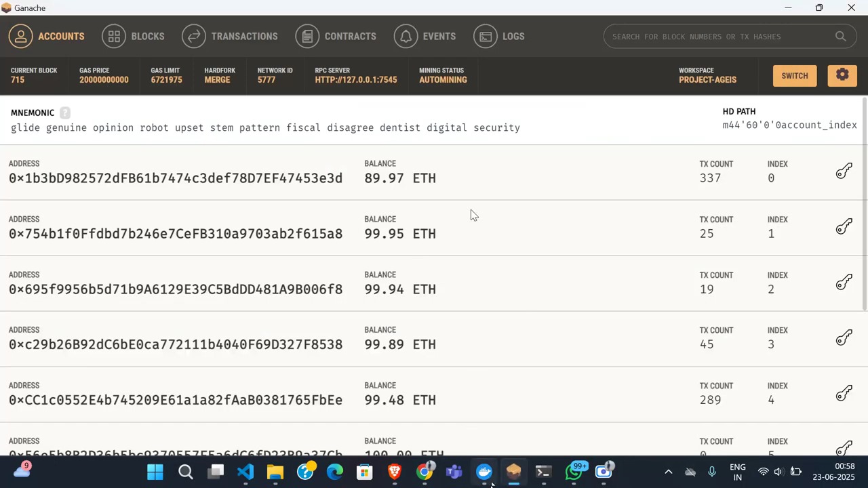Select address 0×1b3bD982572dFB61b7474c3def78D7EF47453e3d
This screenshot has height=488, width=868.
point(176,178)
